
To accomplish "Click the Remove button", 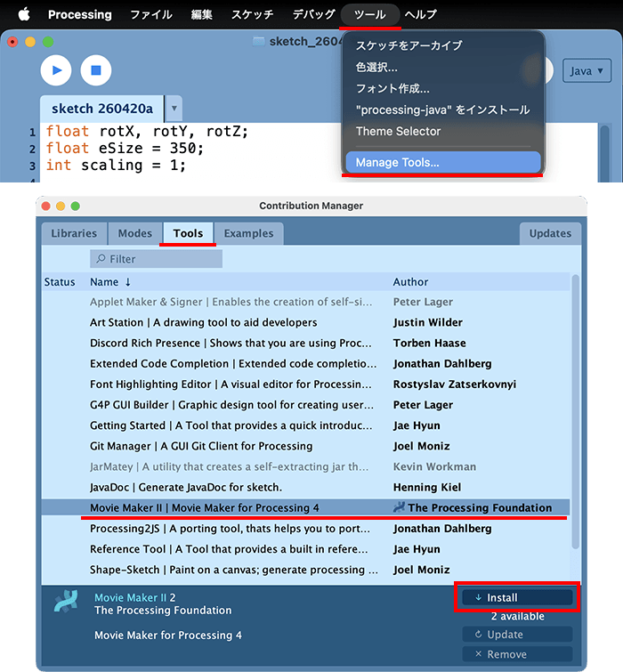I will pyautogui.click(x=517, y=654).
